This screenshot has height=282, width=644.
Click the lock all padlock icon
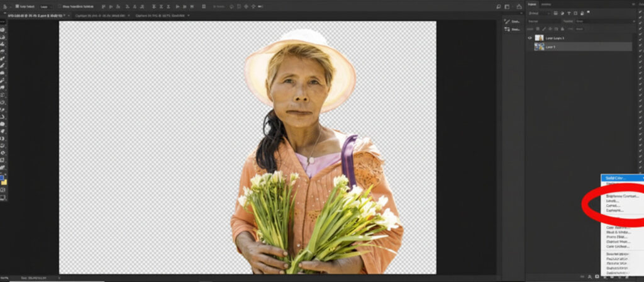click(x=562, y=29)
